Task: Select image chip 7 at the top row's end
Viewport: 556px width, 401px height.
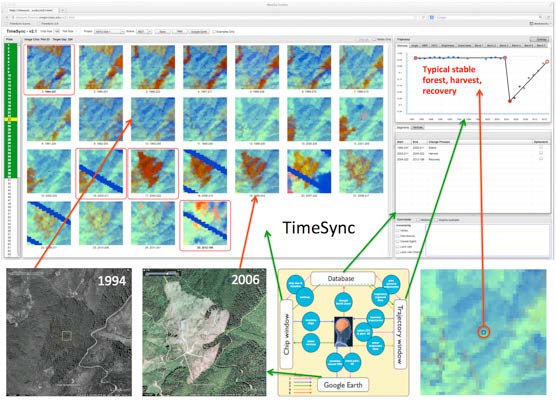Action: tap(361, 67)
